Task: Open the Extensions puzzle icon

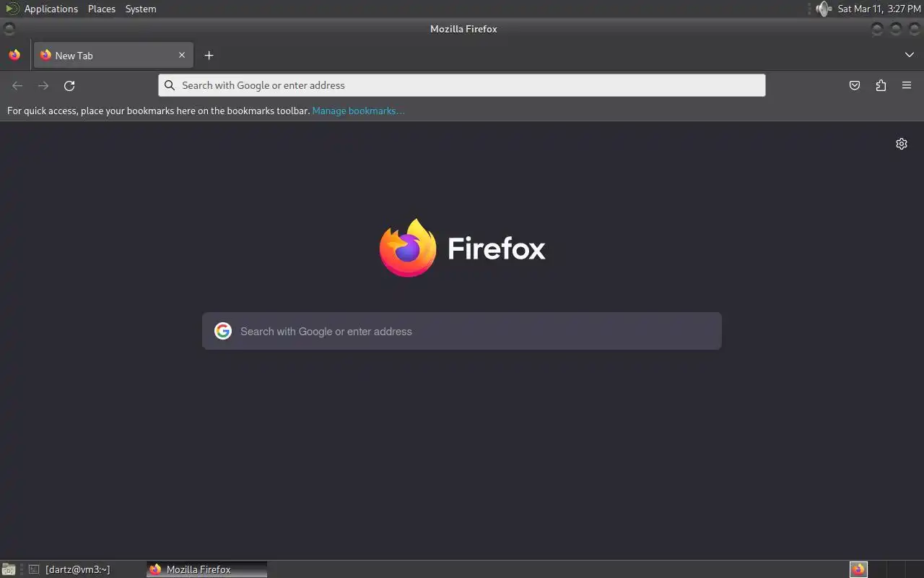Action: point(881,85)
